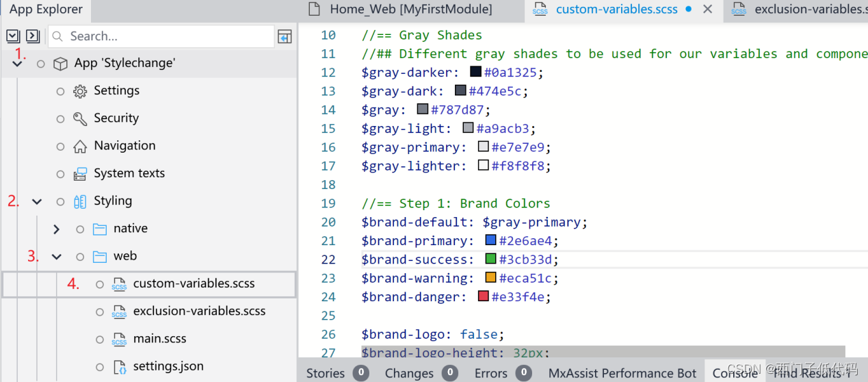
Task: Open the MxAssist Performance Bot tab
Action: (x=622, y=373)
